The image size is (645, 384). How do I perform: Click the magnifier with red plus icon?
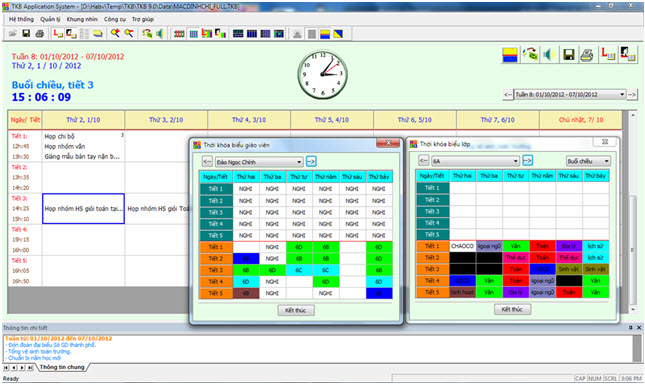point(116,33)
